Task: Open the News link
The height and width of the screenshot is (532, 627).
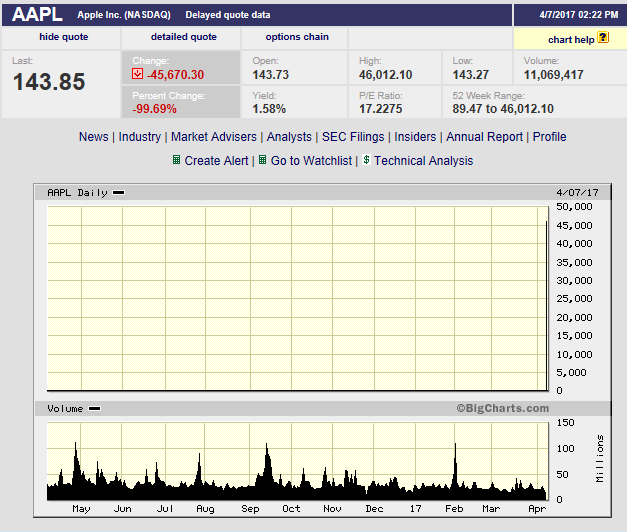Action: (94, 137)
